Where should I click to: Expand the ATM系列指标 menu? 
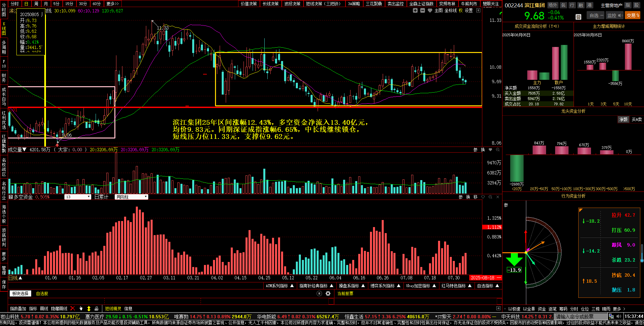coord(280,286)
